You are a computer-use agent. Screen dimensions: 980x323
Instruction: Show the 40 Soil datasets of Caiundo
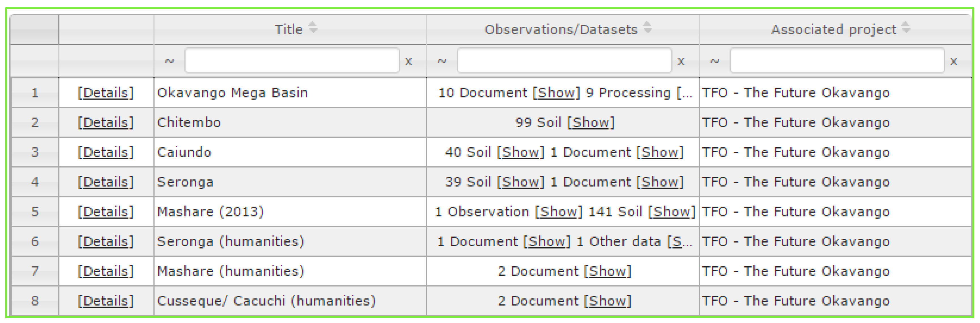tap(521, 152)
